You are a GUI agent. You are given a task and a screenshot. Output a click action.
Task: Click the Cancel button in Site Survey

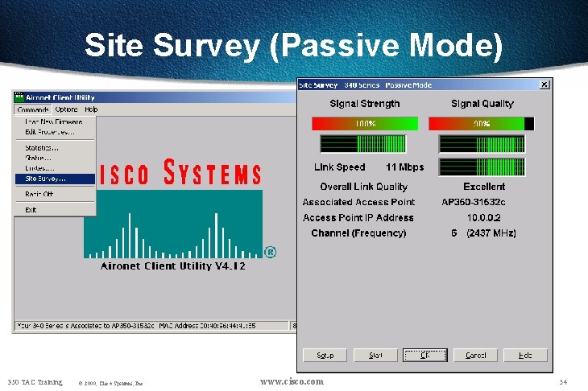tap(475, 355)
